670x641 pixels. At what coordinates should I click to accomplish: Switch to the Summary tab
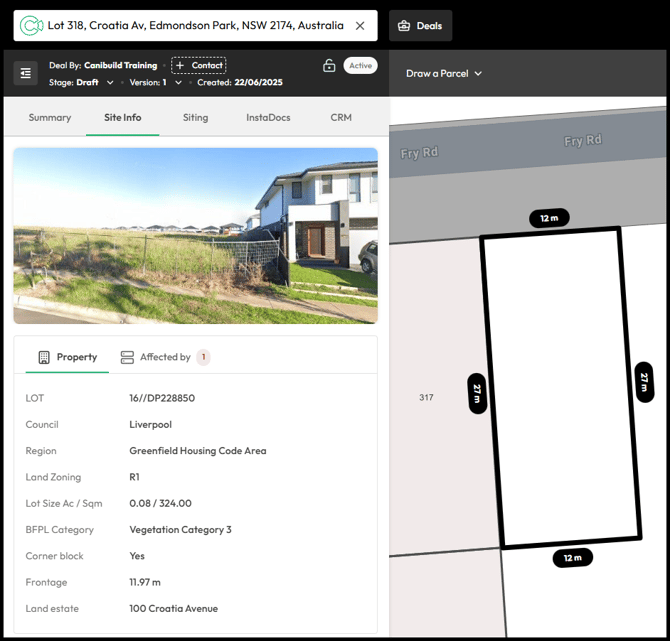(x=50, y=118)
